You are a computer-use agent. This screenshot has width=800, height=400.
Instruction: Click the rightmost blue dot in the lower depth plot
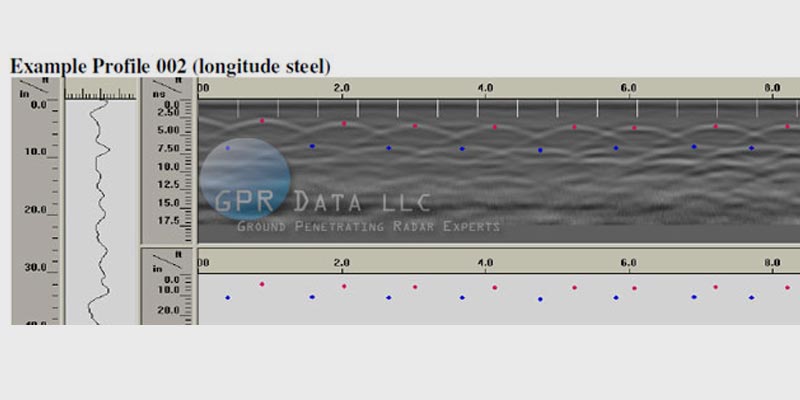point(752,297)
